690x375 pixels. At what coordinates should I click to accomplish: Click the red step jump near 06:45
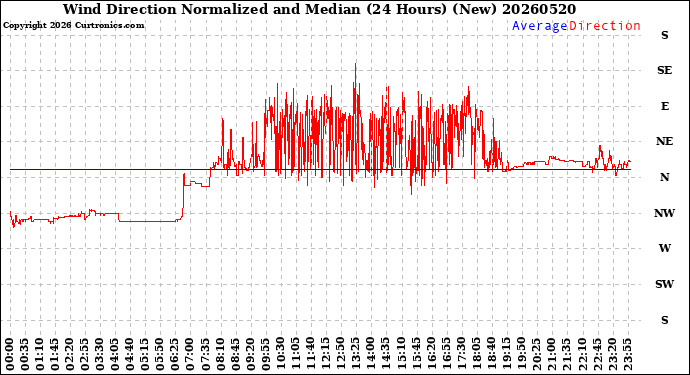pyautogui.click(x=184, y=196)
